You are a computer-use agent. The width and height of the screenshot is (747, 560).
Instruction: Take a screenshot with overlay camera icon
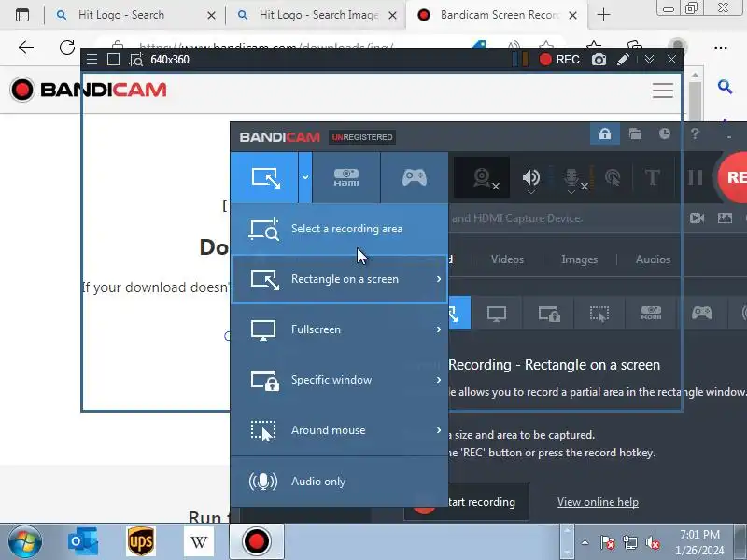tap(599, 60)
